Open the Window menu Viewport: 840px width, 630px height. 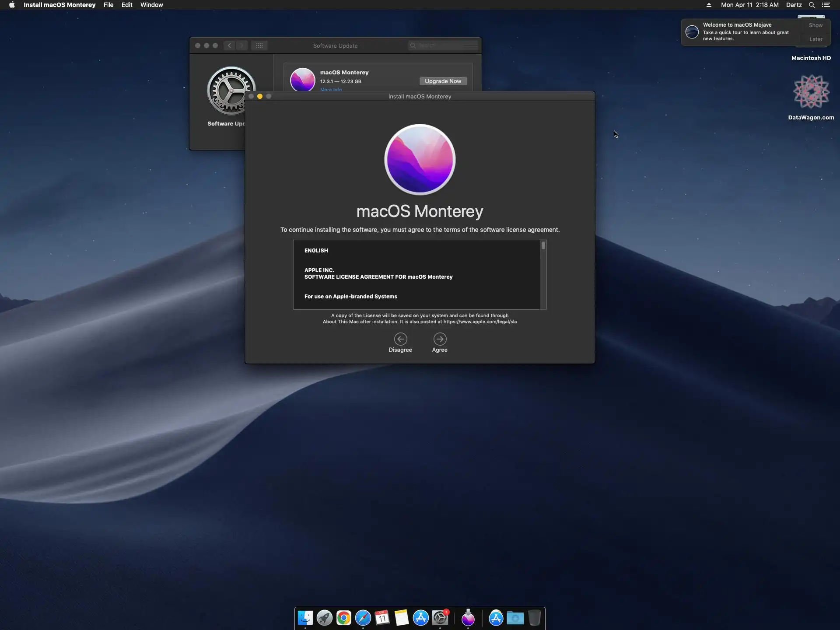tap(151, 5)
